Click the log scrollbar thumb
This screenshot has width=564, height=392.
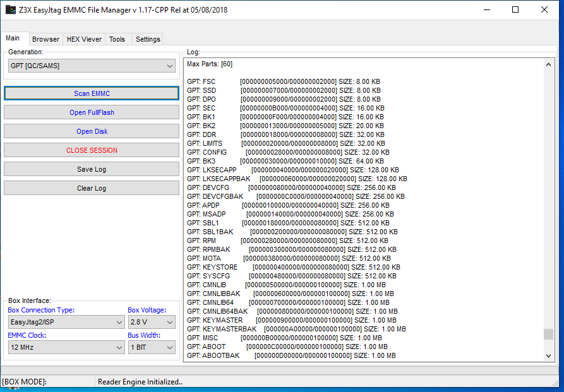pos(549,334)
